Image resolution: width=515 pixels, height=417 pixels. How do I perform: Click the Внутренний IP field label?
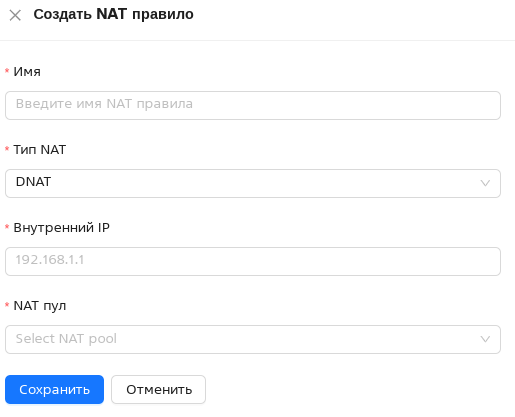[x=61, y=228]
